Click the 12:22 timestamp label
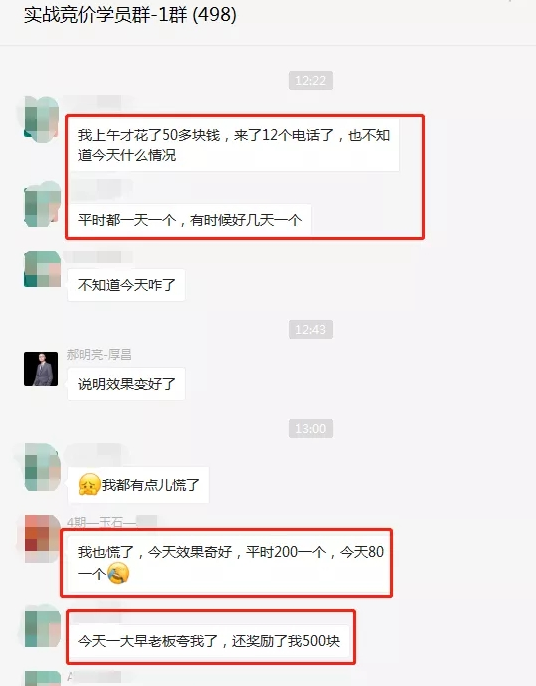The image size is (536, 686). (311, 80)
